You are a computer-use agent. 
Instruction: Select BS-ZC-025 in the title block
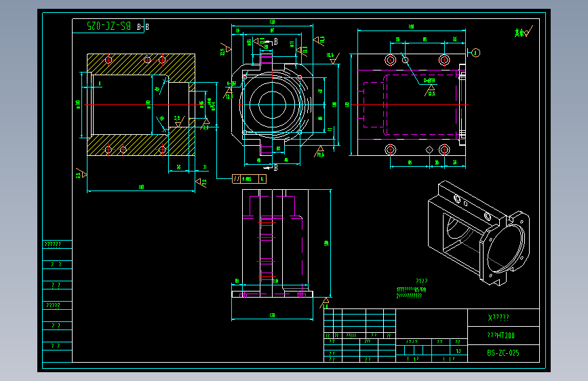(503, 353)
